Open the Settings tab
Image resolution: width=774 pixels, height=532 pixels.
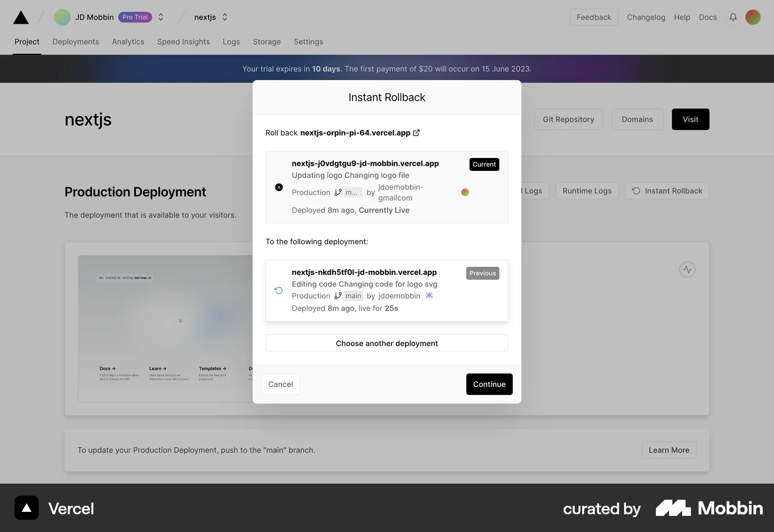pyautogui.click(x=308, y=42)
